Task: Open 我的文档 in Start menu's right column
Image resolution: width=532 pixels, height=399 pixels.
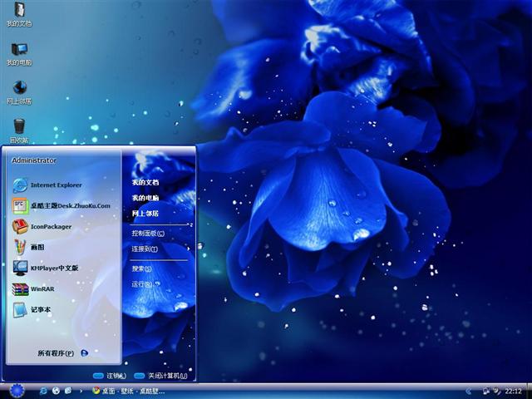Action: tap(145, 182)
